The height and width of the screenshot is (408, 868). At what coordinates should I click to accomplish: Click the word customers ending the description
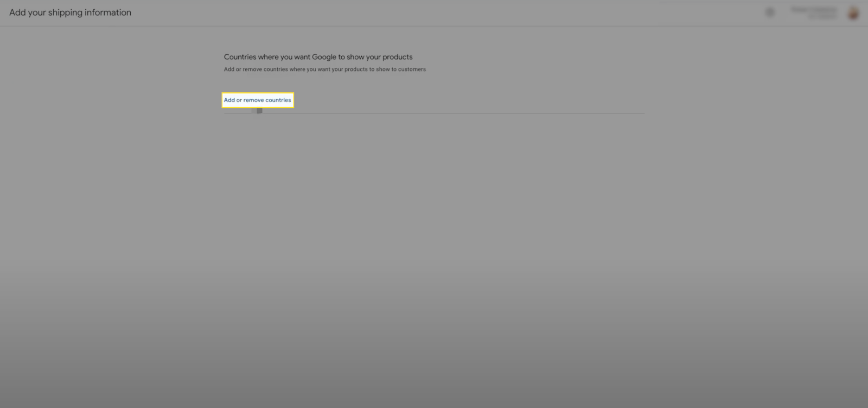412,69
